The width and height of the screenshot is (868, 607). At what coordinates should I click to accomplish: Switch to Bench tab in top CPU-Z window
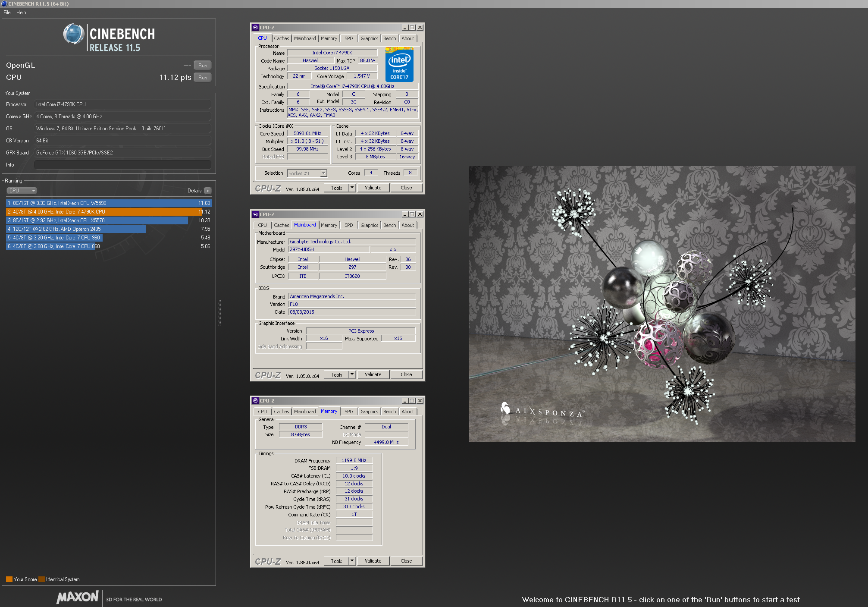click(x=389, y=38)
